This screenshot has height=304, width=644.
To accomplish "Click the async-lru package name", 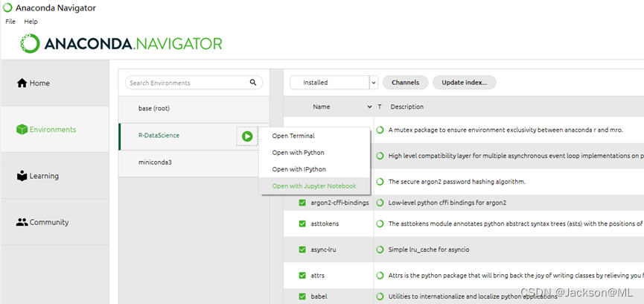I will [323, 250].
